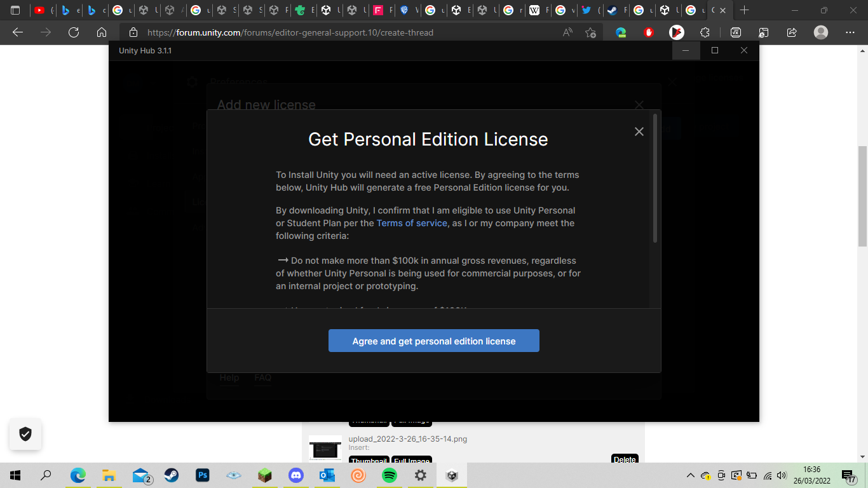Open the browser Settings and more menu
Viewport: 868px width, 488px height.
(x=850, y=32)
